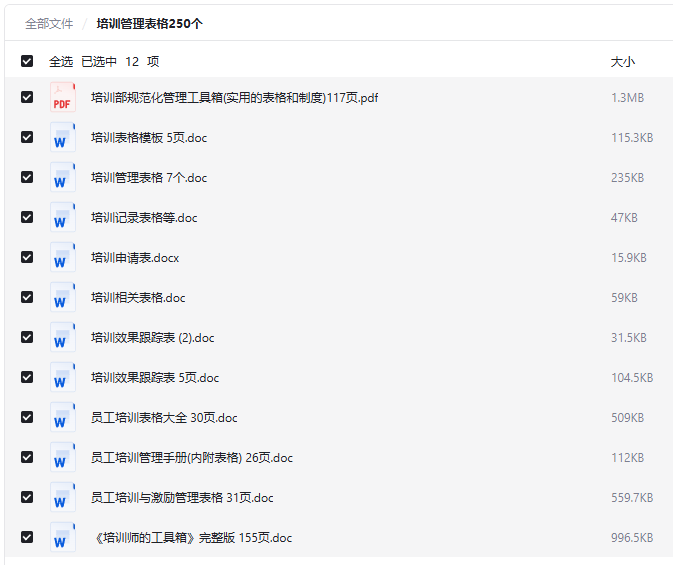This screenshot has width=673, height=565.
Task: Open 培训部规范化管理工具箱(实用的表格和制度)117页.pdf
Action: click(234, 98)
